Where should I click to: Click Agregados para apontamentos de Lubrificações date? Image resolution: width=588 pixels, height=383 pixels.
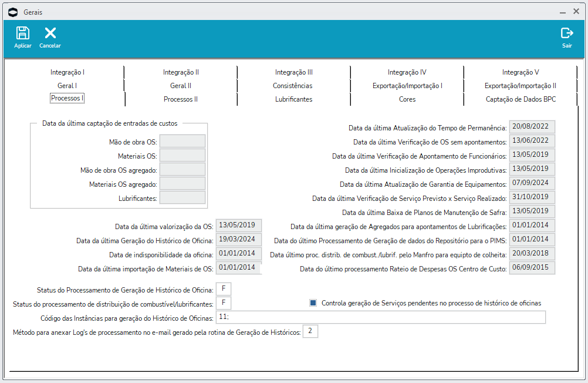point(532,226)
